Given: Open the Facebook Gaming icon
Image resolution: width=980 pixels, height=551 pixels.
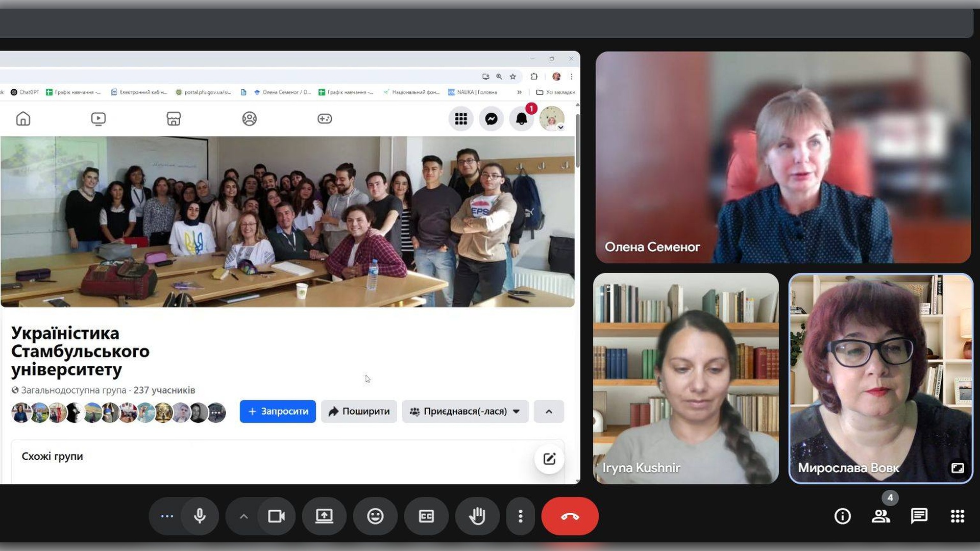Looking at the screenshot, I should tap(325, 119).
